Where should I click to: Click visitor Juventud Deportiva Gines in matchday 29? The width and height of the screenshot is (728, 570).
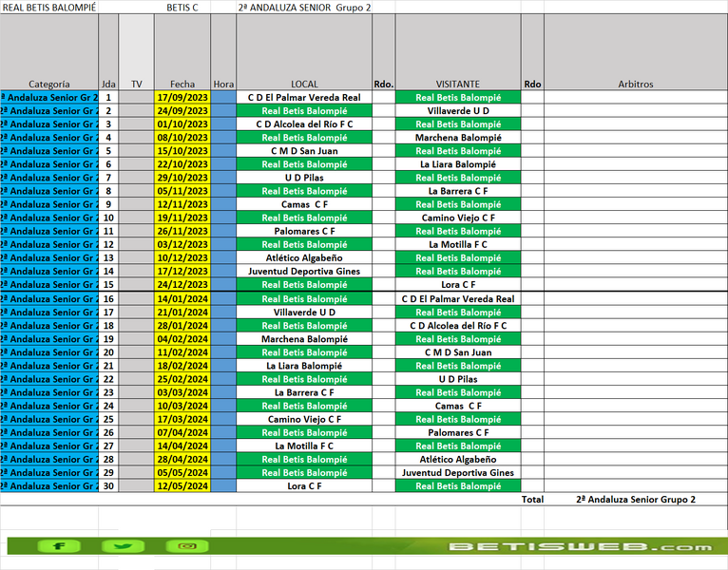(x=458, y=473)
